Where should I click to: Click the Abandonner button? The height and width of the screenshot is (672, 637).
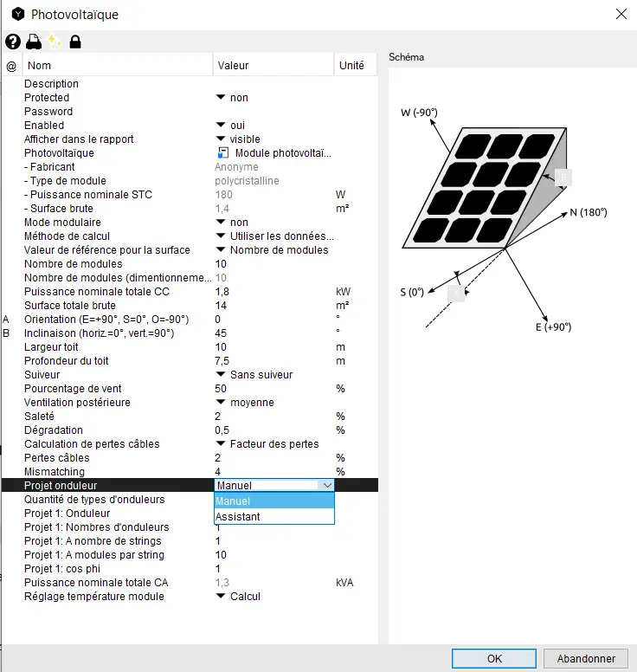click(586, 658)
